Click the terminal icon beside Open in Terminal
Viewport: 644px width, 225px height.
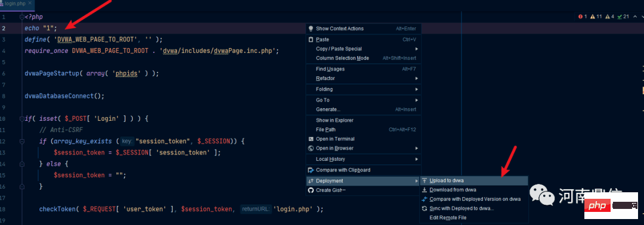pyautogui.click(x=311, y=139)
